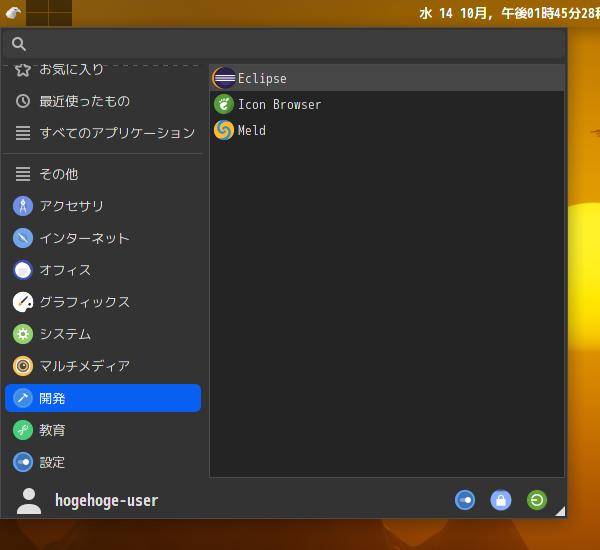Click the 設定 category toggle icon
The width and height of the screenshot is (600, 550).
[x=23, y=462]
